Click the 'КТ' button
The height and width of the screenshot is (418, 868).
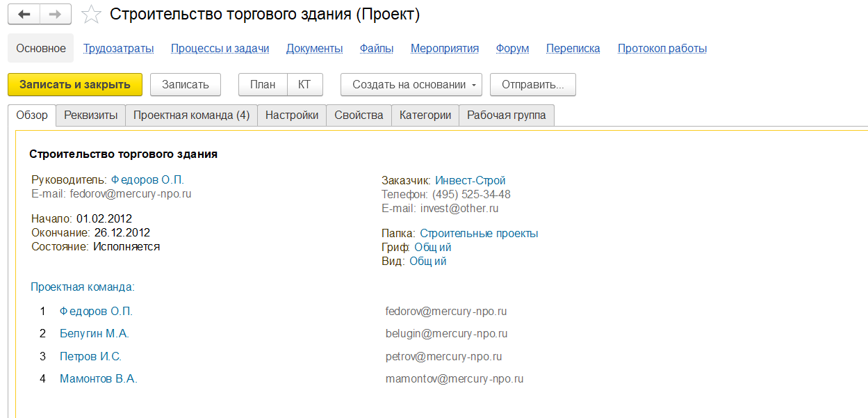304,85
